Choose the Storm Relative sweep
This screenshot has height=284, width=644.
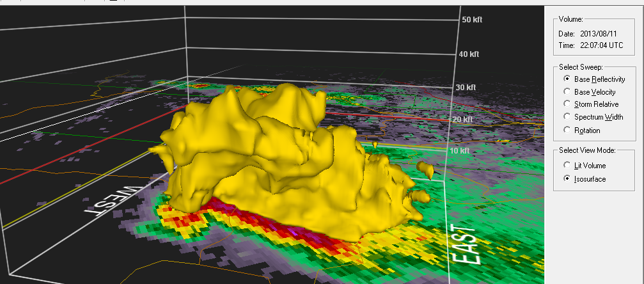[x=592, y=104]
